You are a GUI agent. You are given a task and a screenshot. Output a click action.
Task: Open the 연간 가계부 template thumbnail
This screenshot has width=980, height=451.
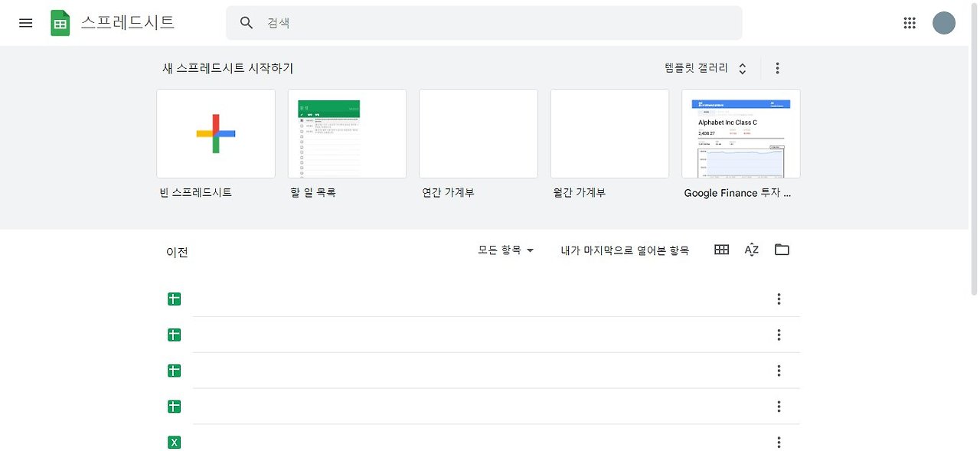pyautogui.click(x=479, y=134)
